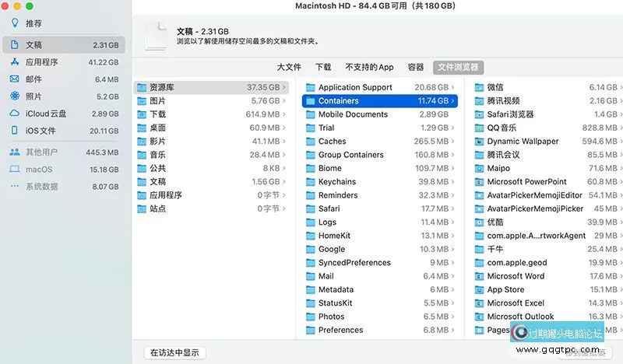The image size is (623, 364).
Task: Expand the Group Containers chevron
Action: (x=453, y=155)
